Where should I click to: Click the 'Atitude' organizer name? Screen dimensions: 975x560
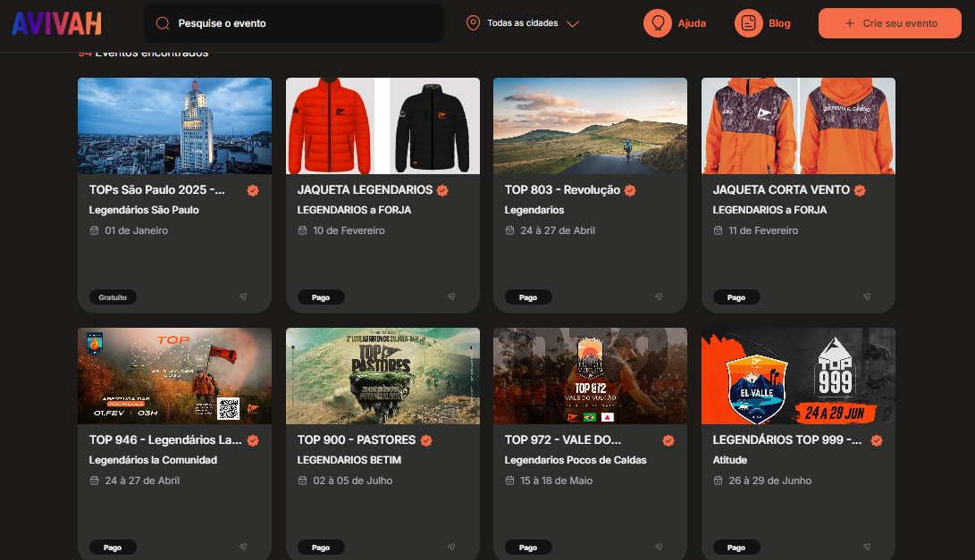pyautogui.click(x=730, y=460)
